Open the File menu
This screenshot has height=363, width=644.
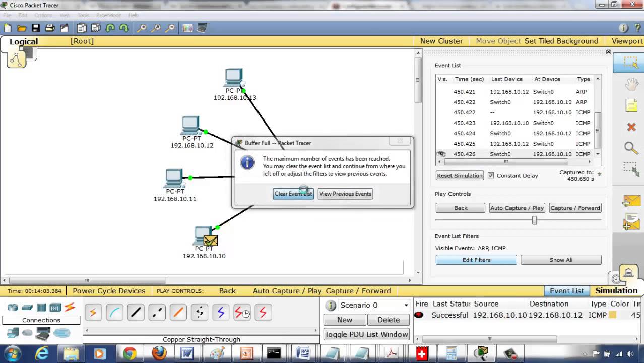coord(7,16)
